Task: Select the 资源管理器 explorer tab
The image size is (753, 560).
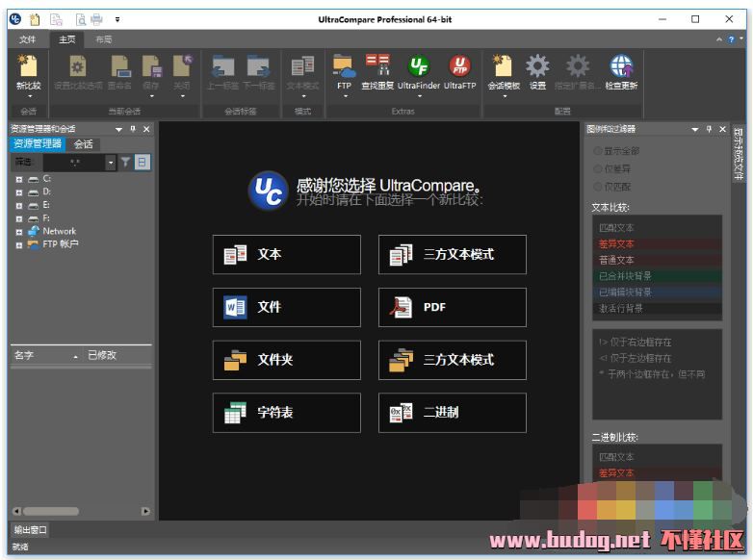Action: [38, 144]
